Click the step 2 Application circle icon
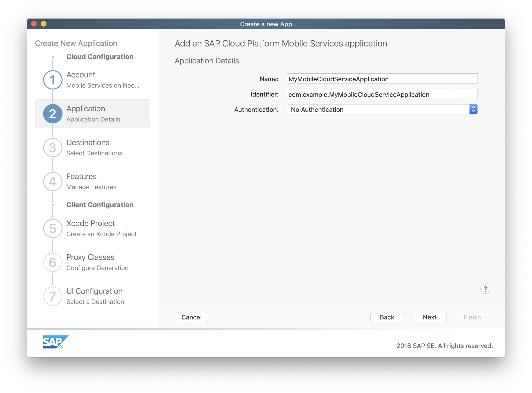Screen dimensions: 532x393 [53, 114]
